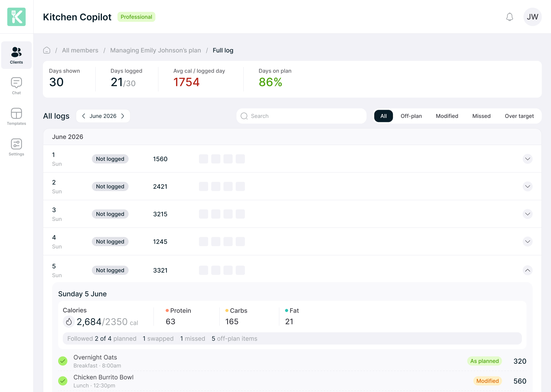Click the 2421 calorie value

click(x=160, y=187)
